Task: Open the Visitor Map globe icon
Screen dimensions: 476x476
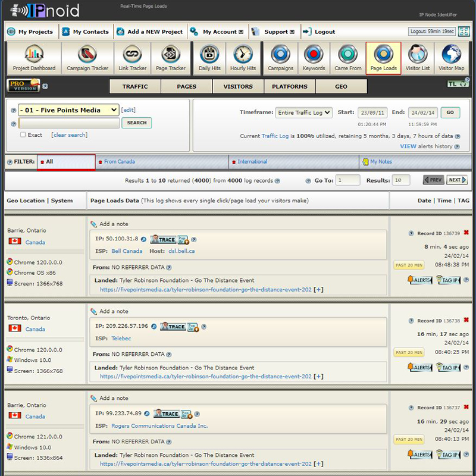Action: [452, 58]
